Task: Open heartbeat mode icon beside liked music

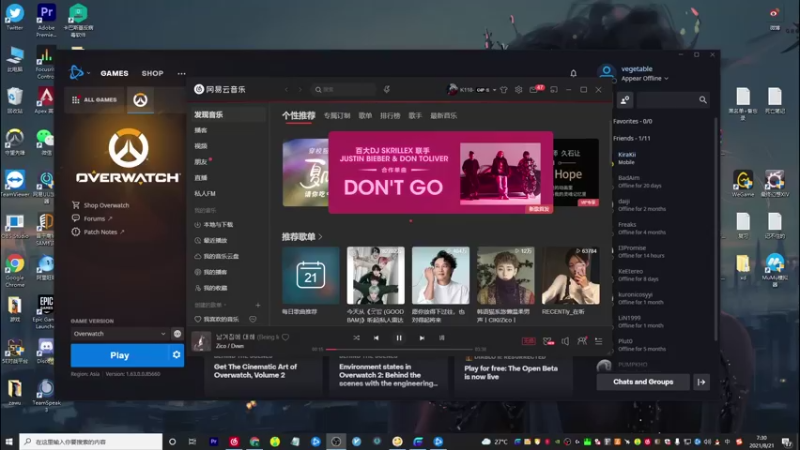Action: pyautogui.click(x=253, y=319)
